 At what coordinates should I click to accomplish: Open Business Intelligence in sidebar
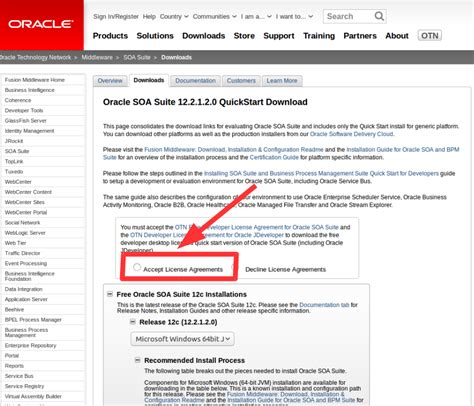[x=30, y=90]
